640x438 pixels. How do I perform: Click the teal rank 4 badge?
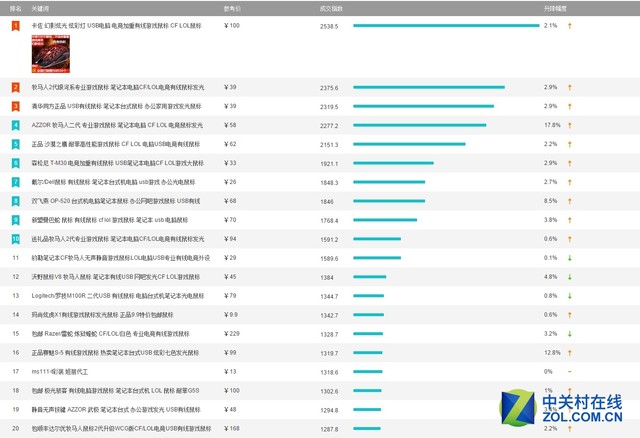click(x=16, y=125)
